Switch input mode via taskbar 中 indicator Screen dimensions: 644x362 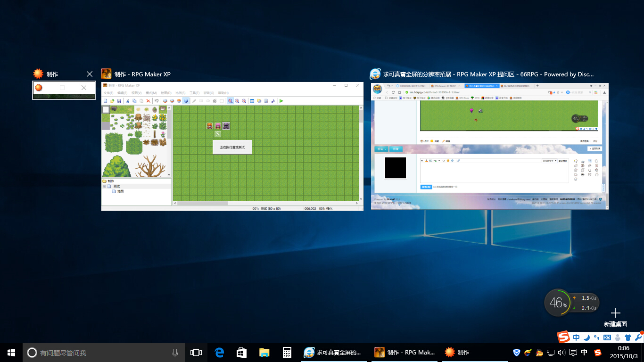tap(585, 352)
